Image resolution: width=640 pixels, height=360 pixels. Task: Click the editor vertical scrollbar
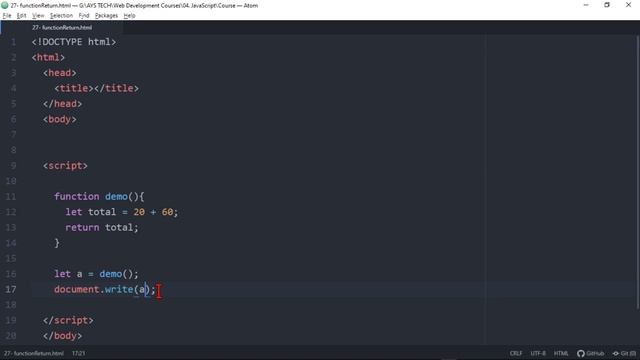coord(638,171)
